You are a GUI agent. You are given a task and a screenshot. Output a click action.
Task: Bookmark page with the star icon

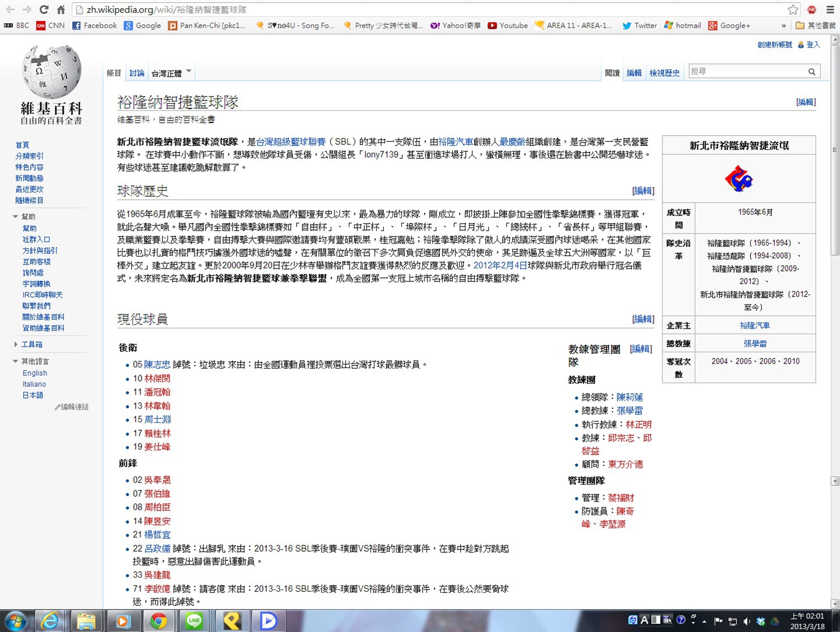(x=793, y=9)
